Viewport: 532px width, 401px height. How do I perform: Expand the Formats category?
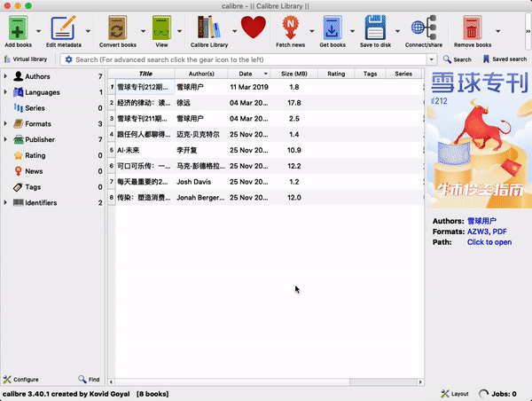point(5,123)
